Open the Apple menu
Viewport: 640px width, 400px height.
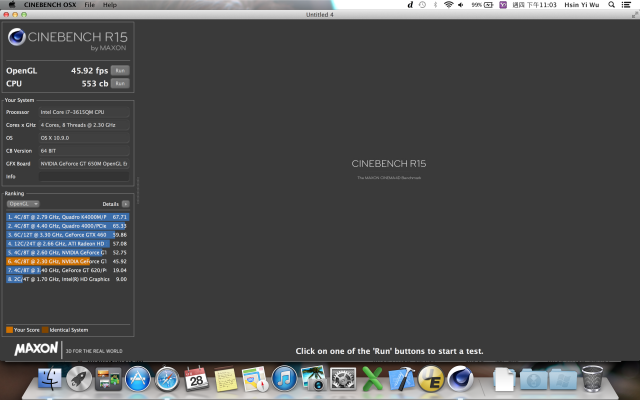click(x=12, y=4)
